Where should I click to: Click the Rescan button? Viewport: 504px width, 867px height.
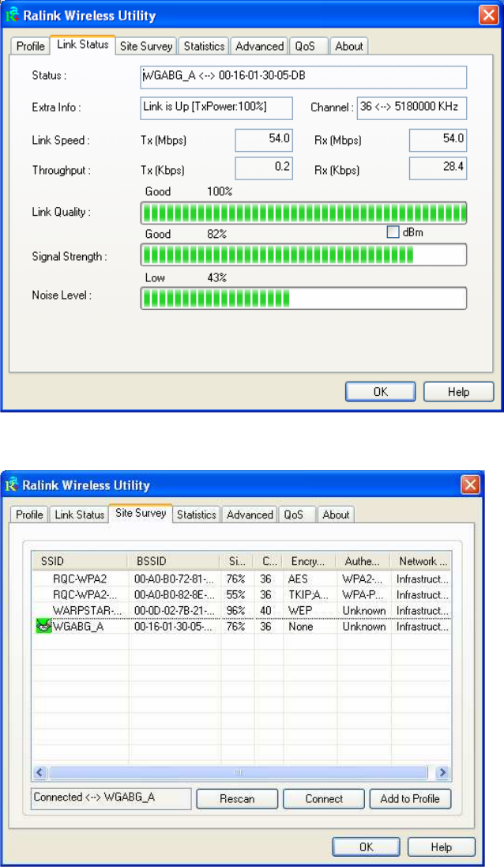click(237, 798)
